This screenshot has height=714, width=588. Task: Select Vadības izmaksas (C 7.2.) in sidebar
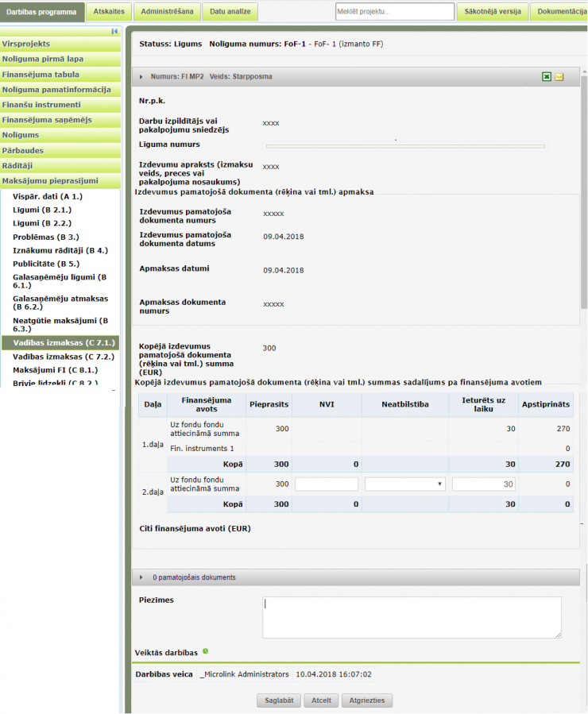[x=64, y=357]
